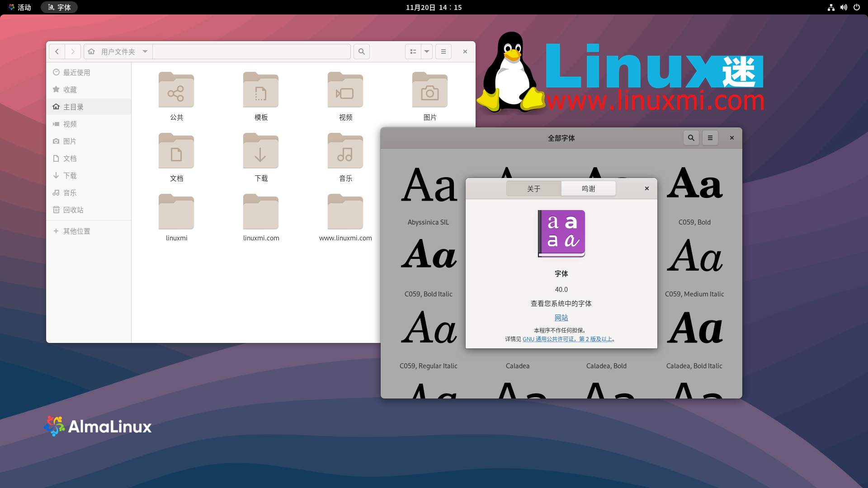Open file manager search
This screenshot has height=488, width=868.
click(362, 52)
